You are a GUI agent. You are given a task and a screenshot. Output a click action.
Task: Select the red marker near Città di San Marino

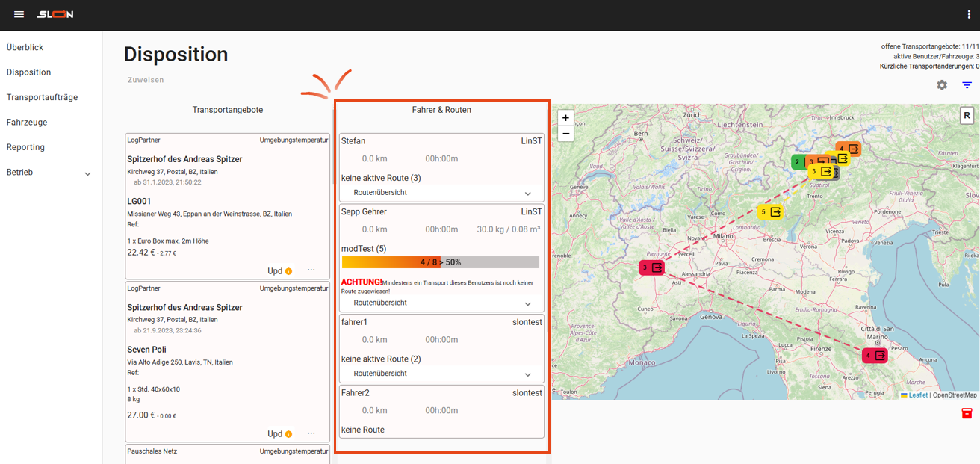(x=875, y=356)
